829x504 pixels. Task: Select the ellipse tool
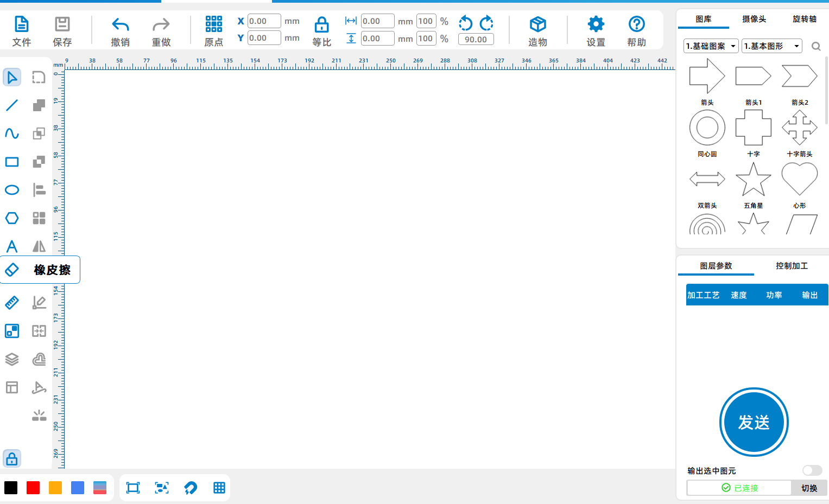click(12, 190)
